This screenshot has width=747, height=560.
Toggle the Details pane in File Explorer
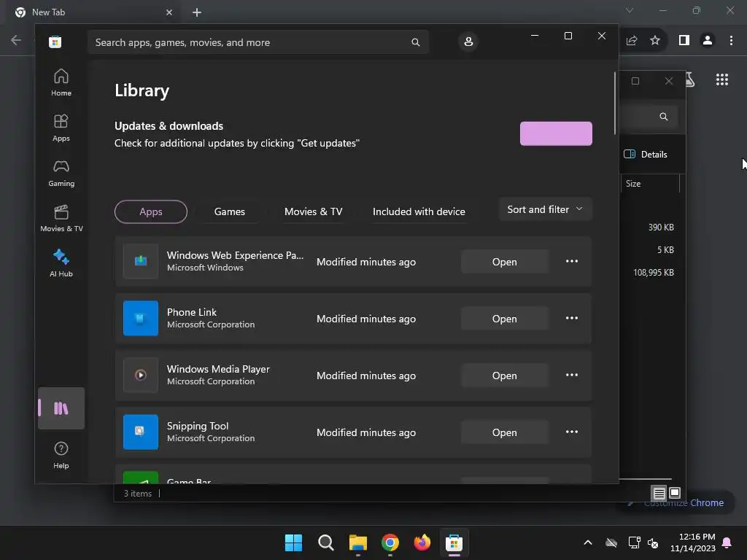point(646,155)
